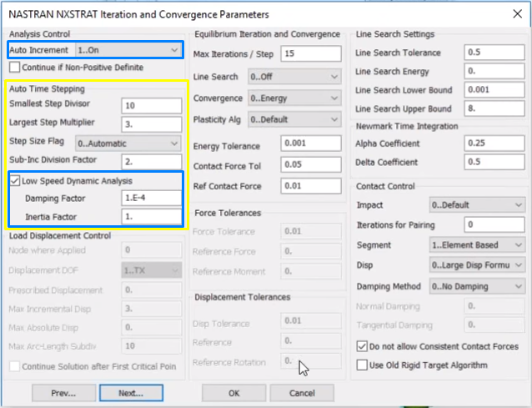The image size is (532, 408).
Task: Click the Energy Tolerance field
Action: (x=311, y=144)
